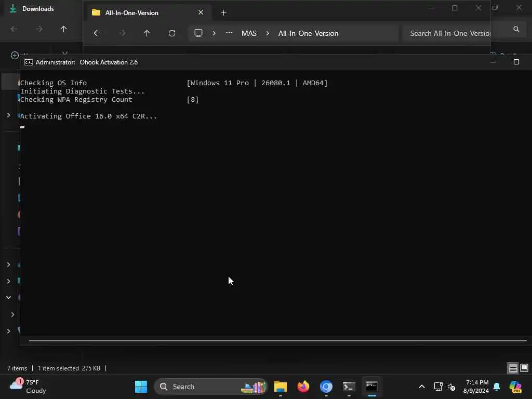Go up one level in Downloads window
The width and height of the screenshot is (532, 399).
point(63,29)
